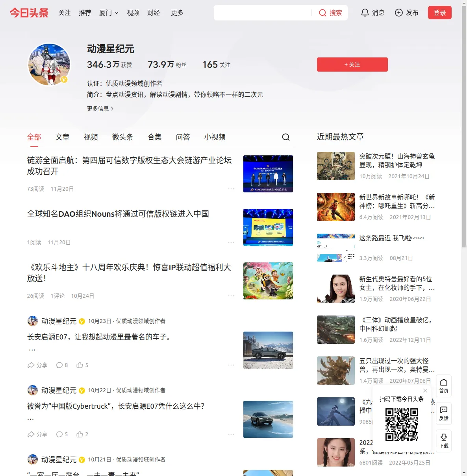Switch to the 问答 tab

[x=183, y=137]
